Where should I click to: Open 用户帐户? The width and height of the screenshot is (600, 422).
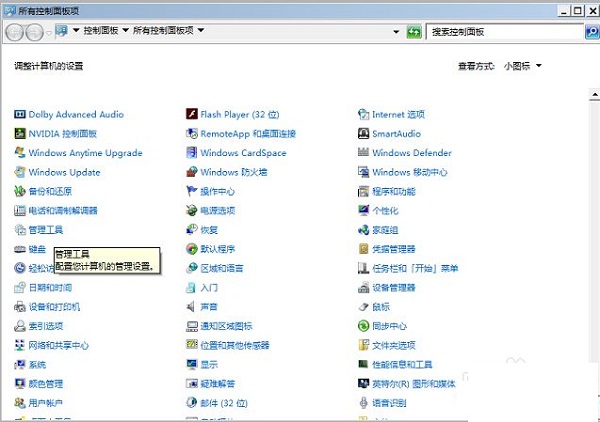(46, 403)
